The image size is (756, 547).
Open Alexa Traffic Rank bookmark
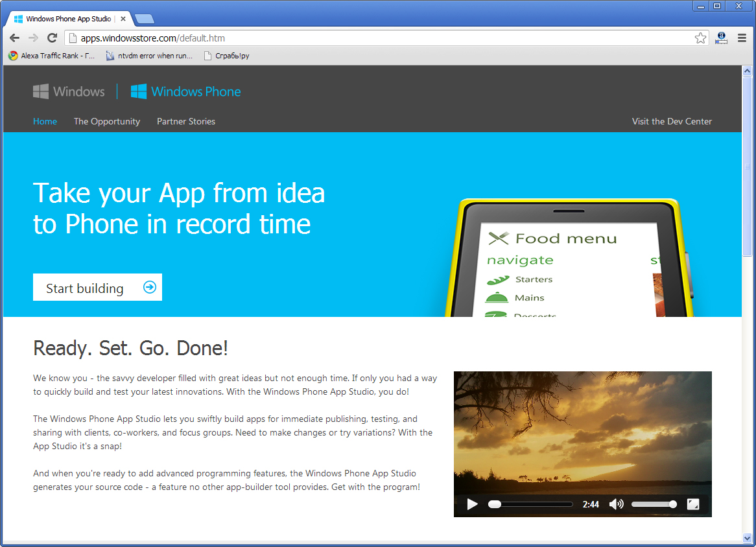52,56
